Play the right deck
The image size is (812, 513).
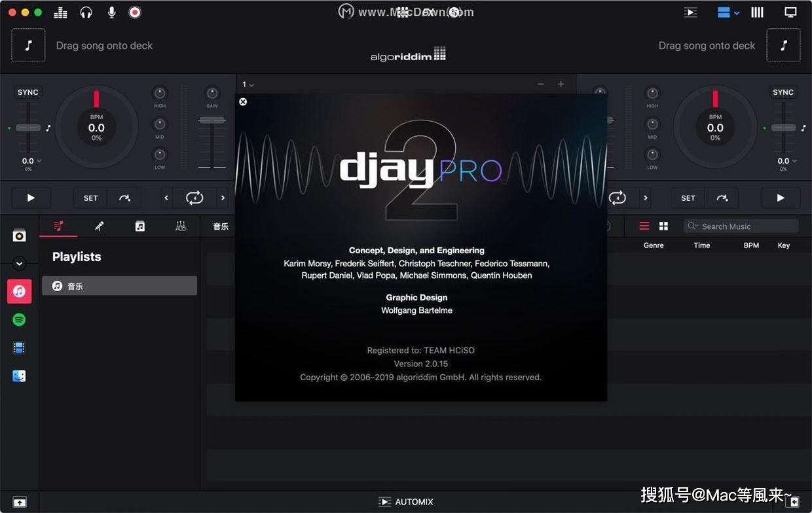781,198
